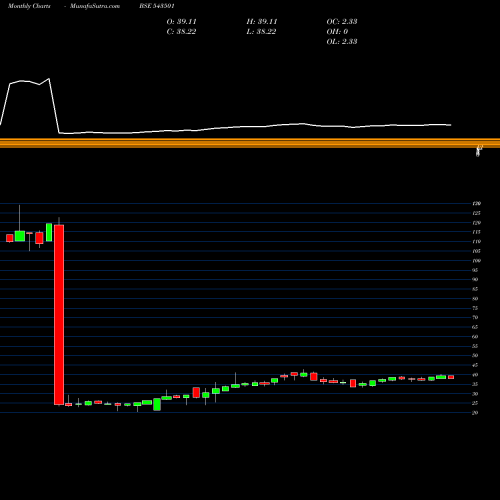Click the last red candlestick on the right
This screenshot has width=500, height=500.
pos(451,377)
